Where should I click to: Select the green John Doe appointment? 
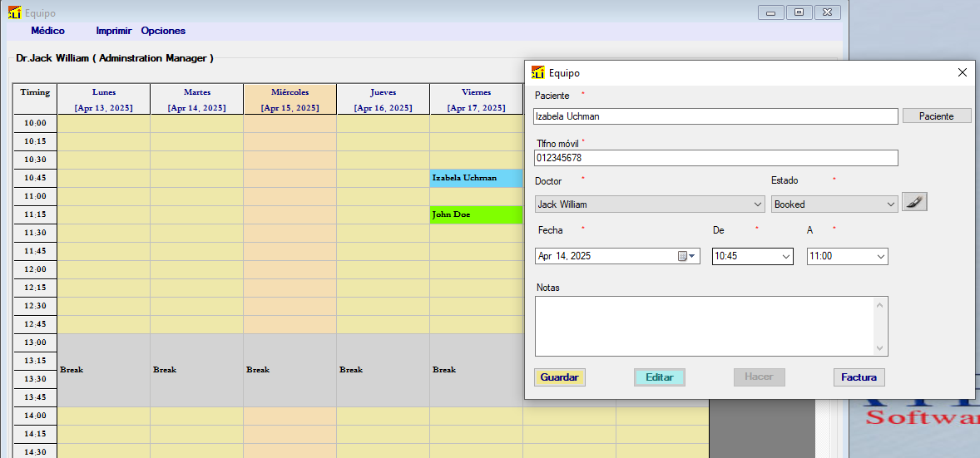pos(476,214)
